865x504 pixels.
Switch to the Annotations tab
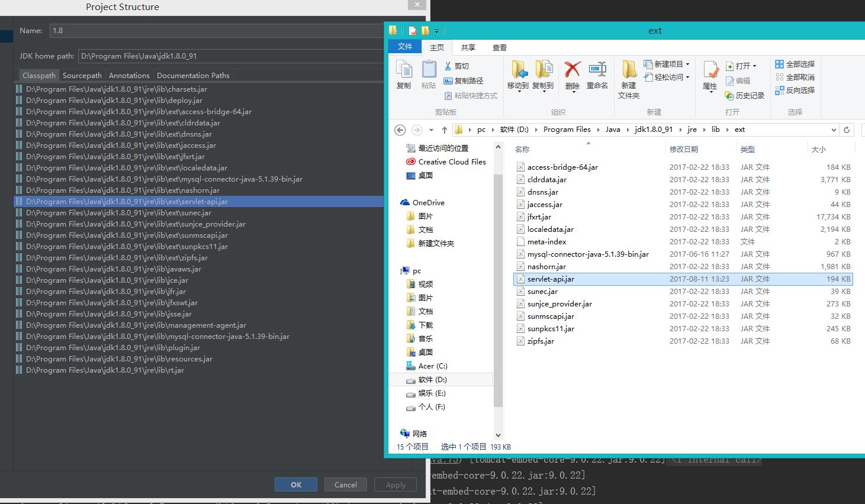point(129,75)
